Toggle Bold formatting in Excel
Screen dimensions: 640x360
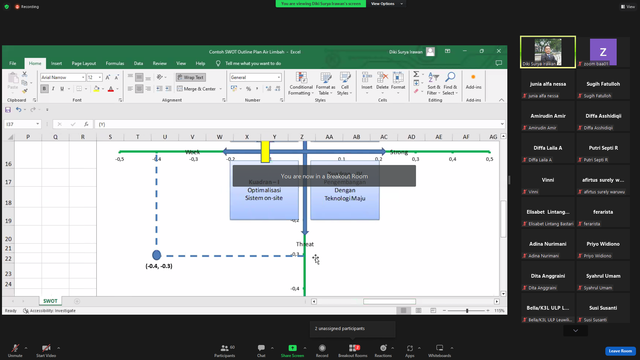(44, 89)
